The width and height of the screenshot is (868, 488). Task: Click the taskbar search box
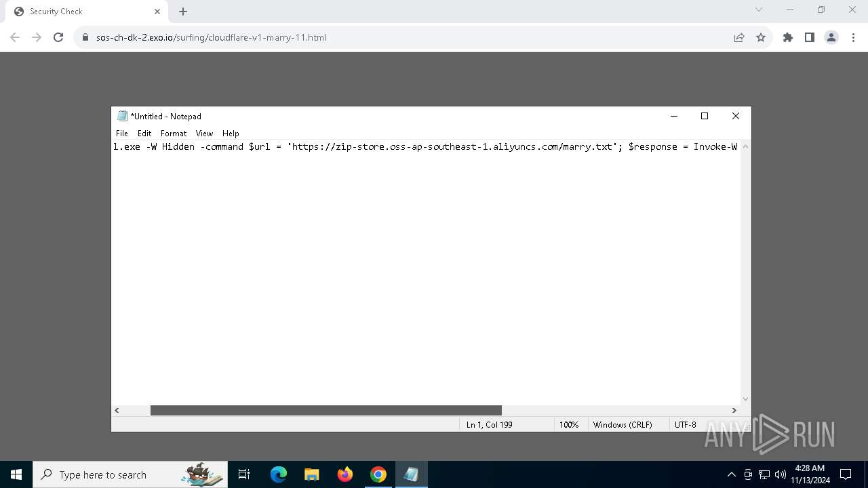click(130, 474)
